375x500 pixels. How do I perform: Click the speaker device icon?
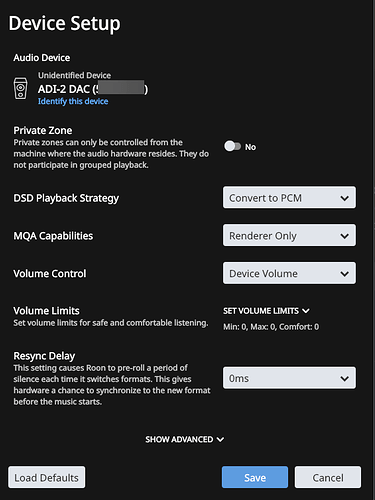click(20, 88)
